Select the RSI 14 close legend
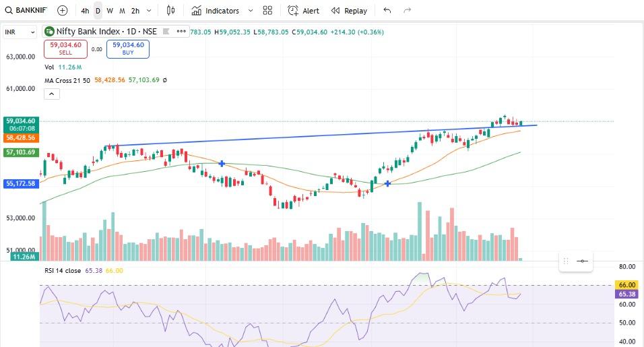The image size is (644, 347). pyautogui.click(x=63, y=271)
